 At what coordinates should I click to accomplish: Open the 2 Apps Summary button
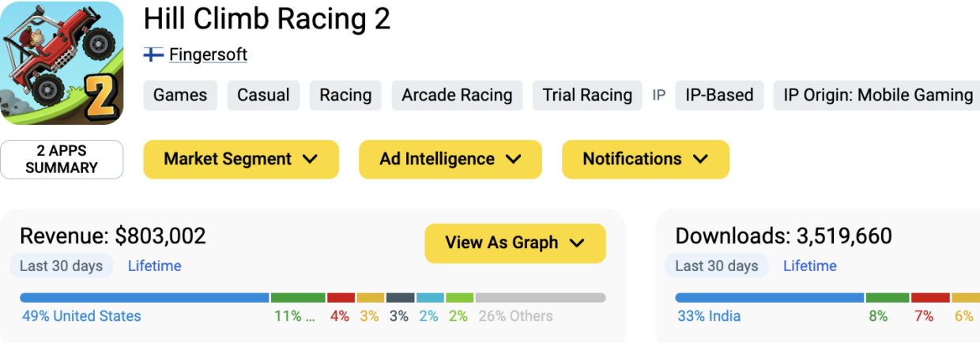[62, 159]
